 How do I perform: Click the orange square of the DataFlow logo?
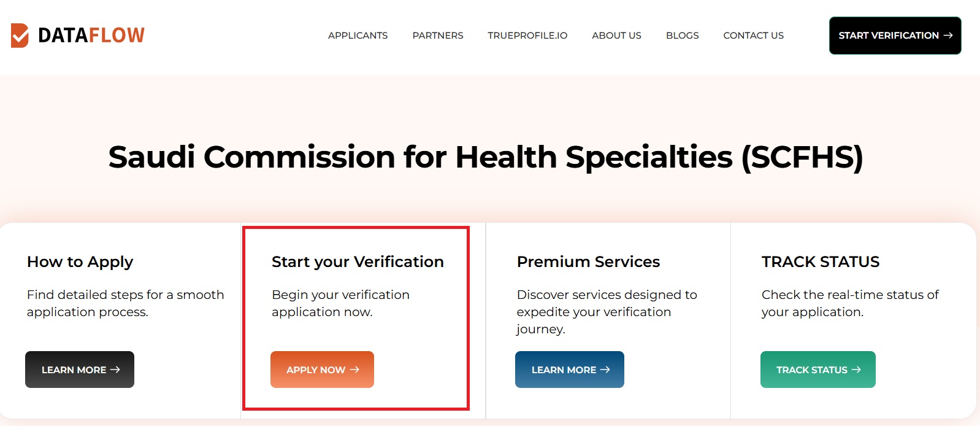point(20,35)
